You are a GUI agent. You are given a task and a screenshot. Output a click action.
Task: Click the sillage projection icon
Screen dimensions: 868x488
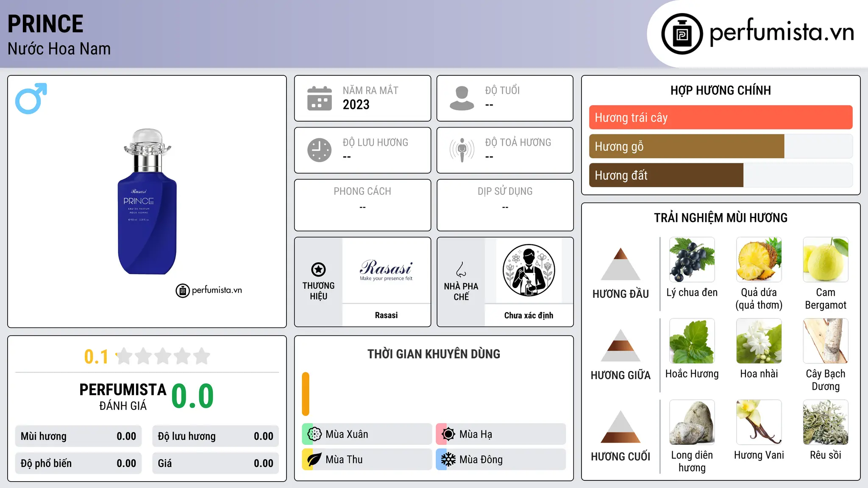(x=462, y=150)
